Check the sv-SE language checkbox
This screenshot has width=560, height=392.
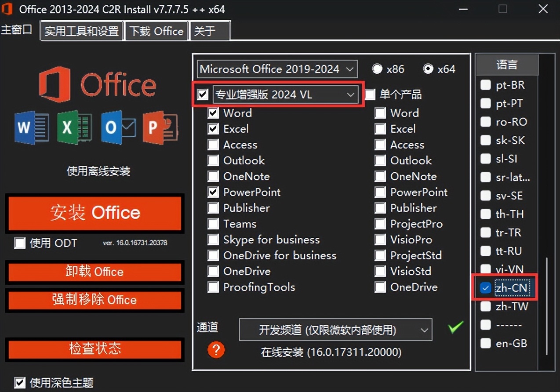485,196
